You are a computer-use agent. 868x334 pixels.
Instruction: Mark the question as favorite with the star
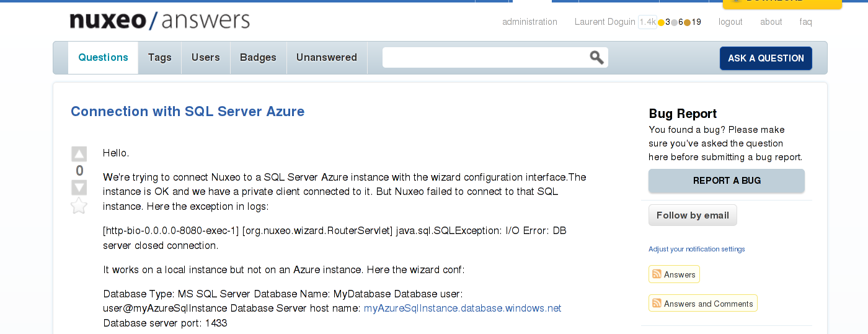pos(79,205)
